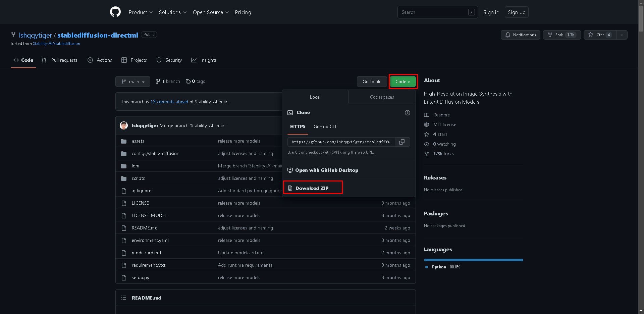This screenshot has width=644, height=314.
Task: Open the Stability-AI/stablediffusion fork source link
Action: tap(56, 44)
